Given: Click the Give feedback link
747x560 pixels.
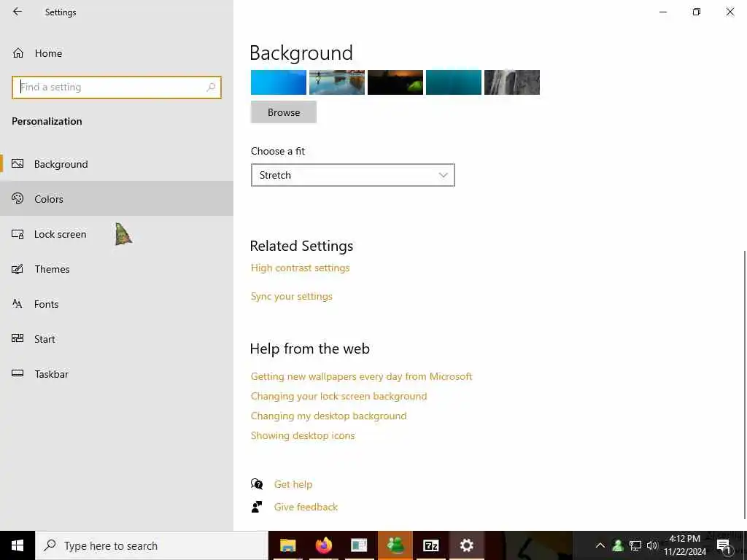Looking at the screenshot, I should coord(306,507).
